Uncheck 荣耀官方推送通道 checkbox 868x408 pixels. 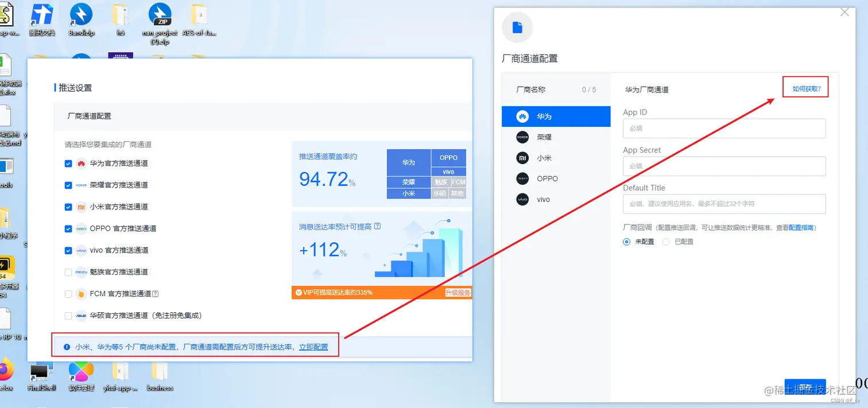68,185
